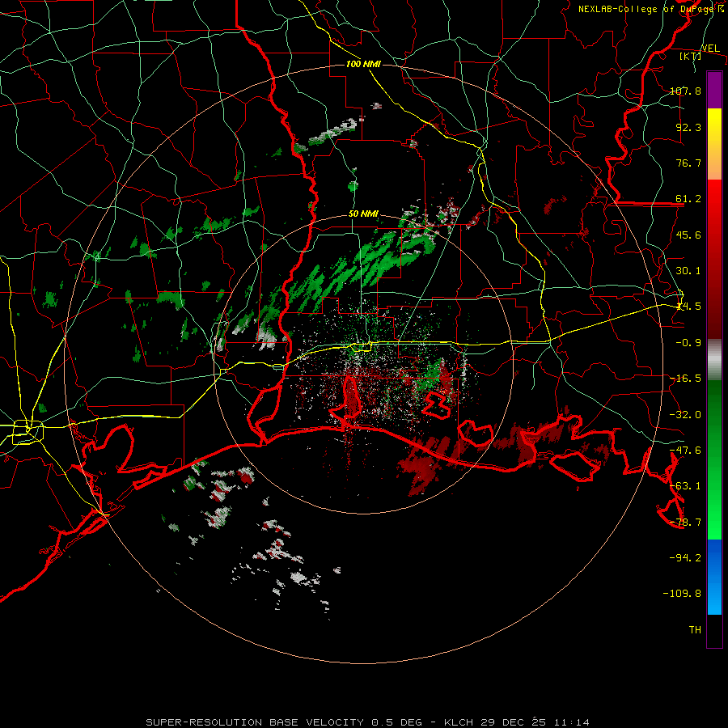
Task: Click the blue segment of color bar
Action: click(714, 577)
